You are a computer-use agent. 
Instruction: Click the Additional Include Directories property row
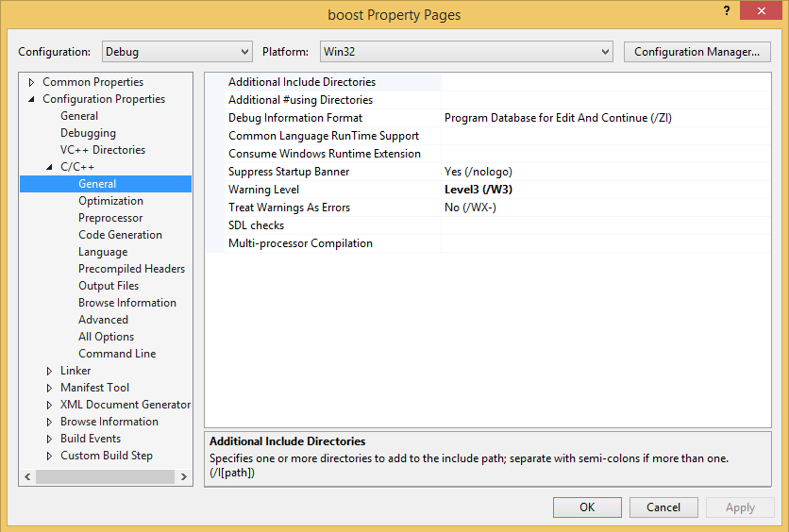(487, 82)
